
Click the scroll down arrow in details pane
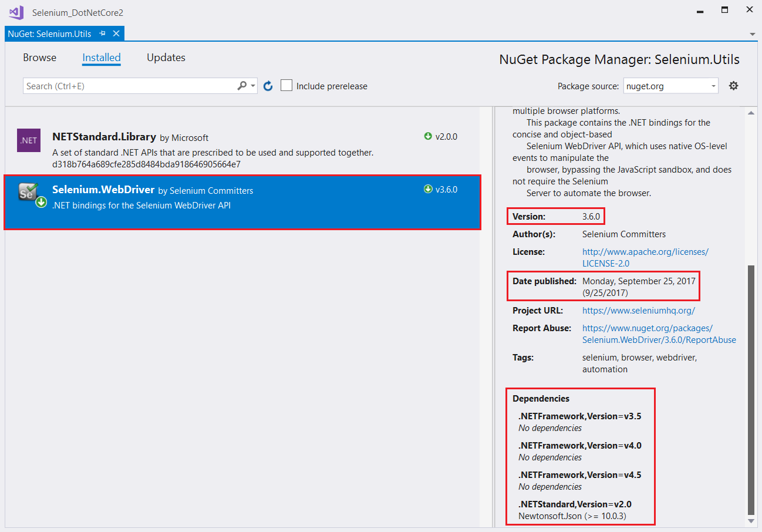[751, 521]
